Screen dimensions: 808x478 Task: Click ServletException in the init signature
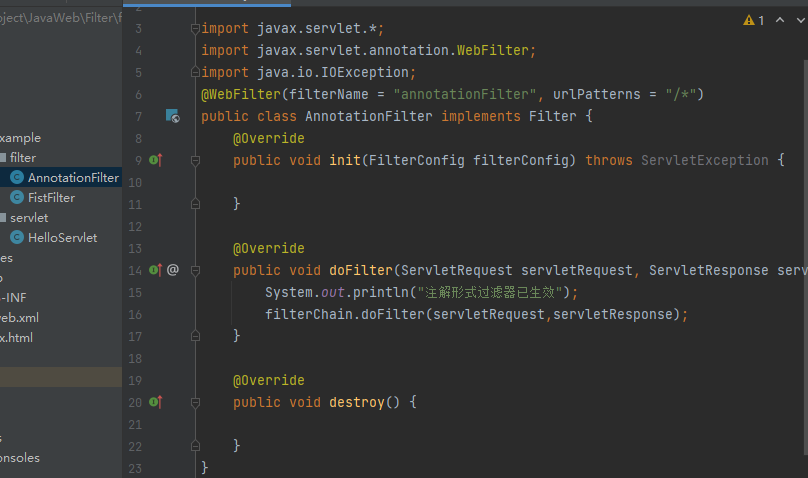[x=704, y=160]
